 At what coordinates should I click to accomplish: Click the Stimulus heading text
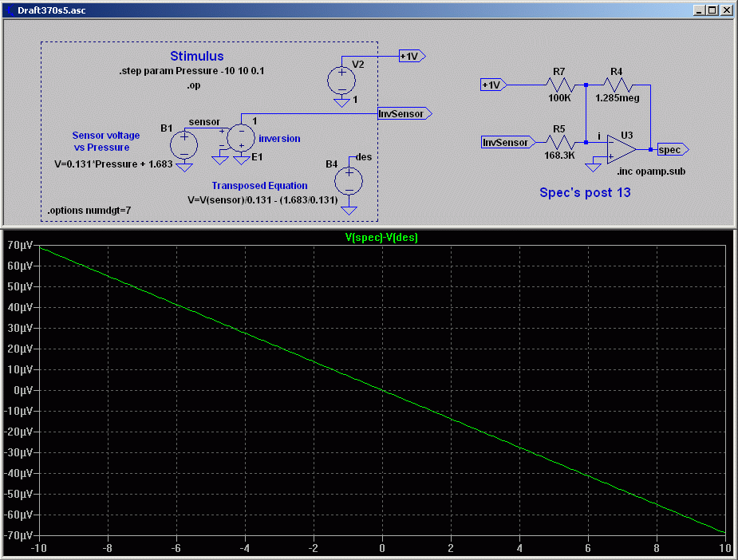click(x=197, y=56)
